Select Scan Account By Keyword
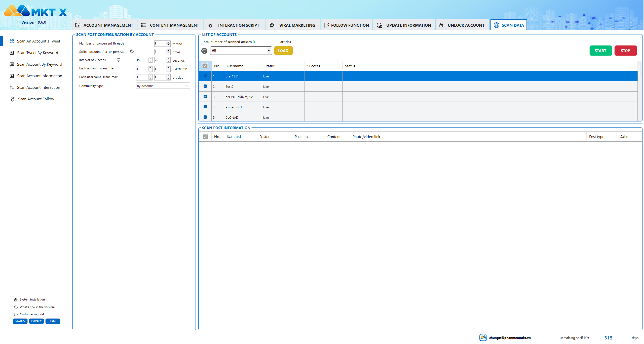The width and height of the screenshot is (644, 344). tap(39, 64)
